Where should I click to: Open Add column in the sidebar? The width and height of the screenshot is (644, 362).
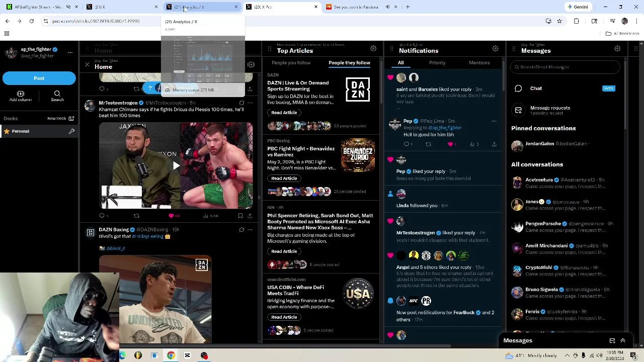coord(21,97)
